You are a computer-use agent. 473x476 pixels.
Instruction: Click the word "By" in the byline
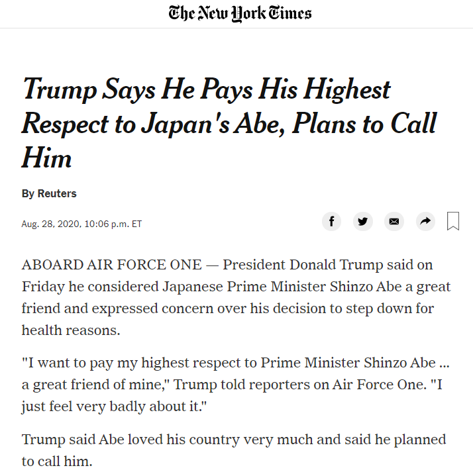(28, 194)
